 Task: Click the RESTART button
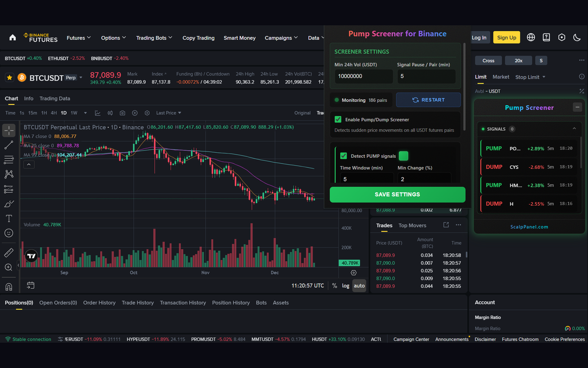[429, 100]
